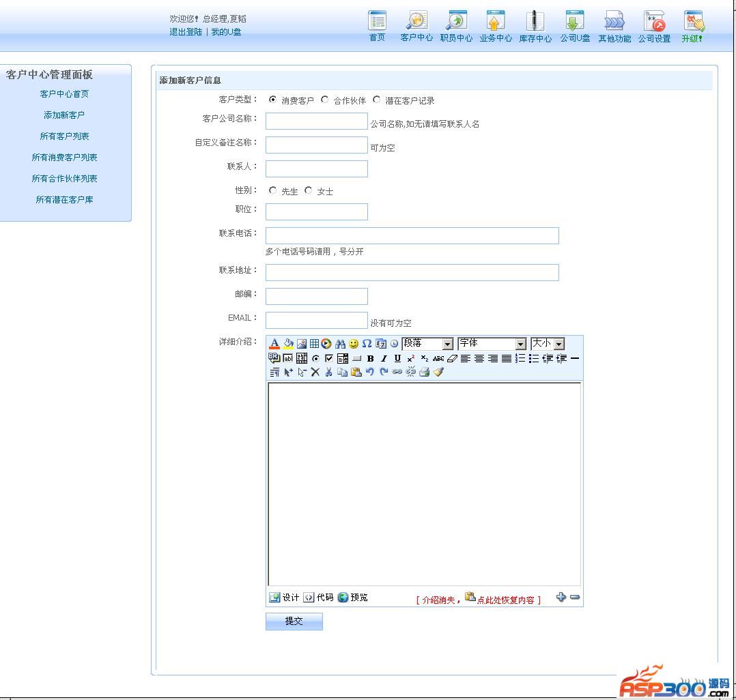Pick font color with A icon

[274, 344]
